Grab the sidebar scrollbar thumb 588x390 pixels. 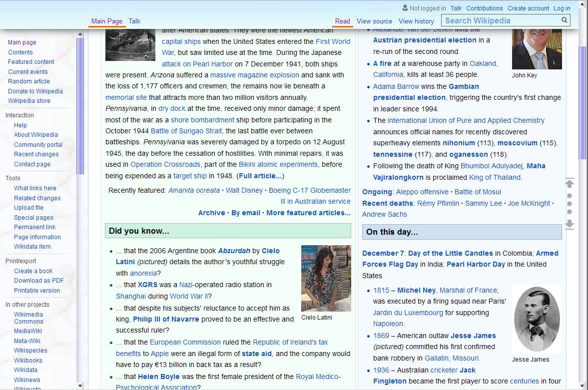point(80,106)
